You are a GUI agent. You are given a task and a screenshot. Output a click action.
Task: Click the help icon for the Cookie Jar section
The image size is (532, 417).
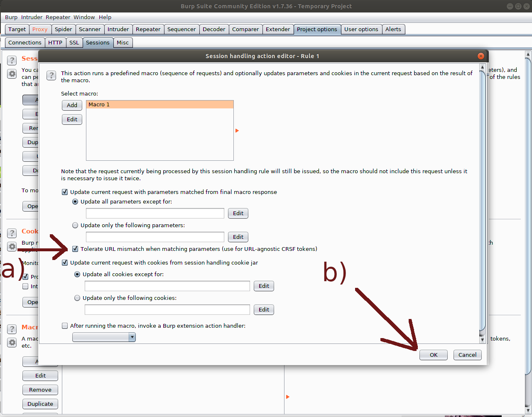pos(12,233)
